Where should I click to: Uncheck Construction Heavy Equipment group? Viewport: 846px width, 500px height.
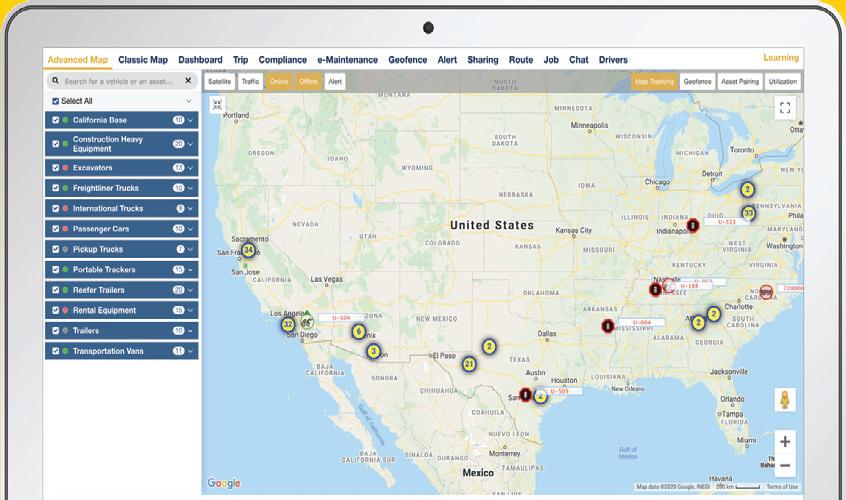pyautogui.click(x=56, y=144)
